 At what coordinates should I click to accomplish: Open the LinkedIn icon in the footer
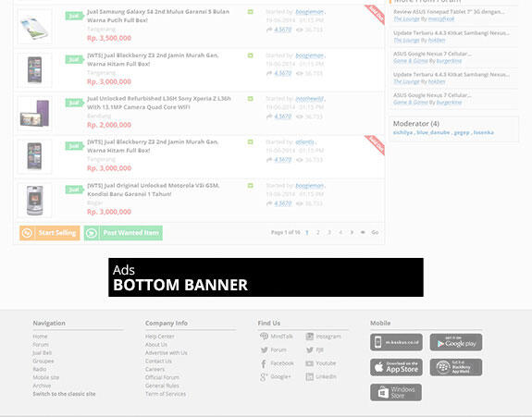pos(309,376)
